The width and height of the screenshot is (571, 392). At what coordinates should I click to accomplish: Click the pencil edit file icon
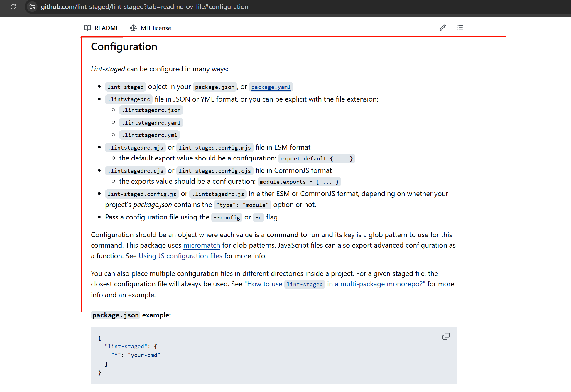pos(442,28)
